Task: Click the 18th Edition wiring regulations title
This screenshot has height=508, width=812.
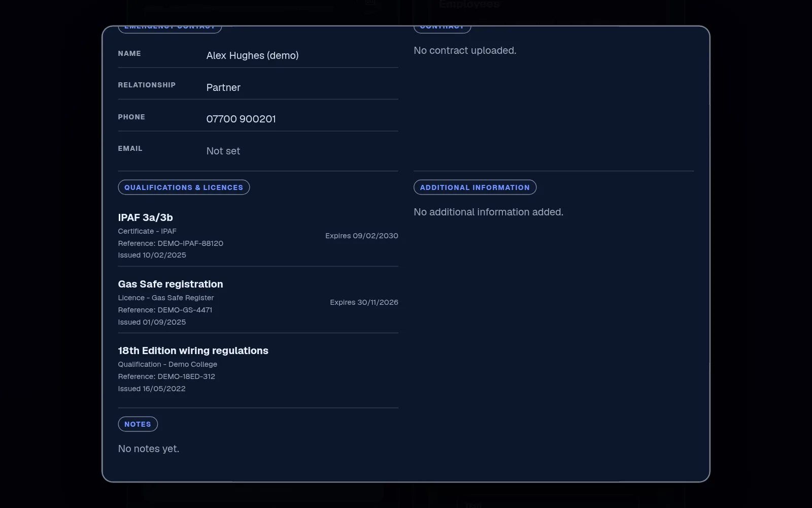Action: (193, 351)
